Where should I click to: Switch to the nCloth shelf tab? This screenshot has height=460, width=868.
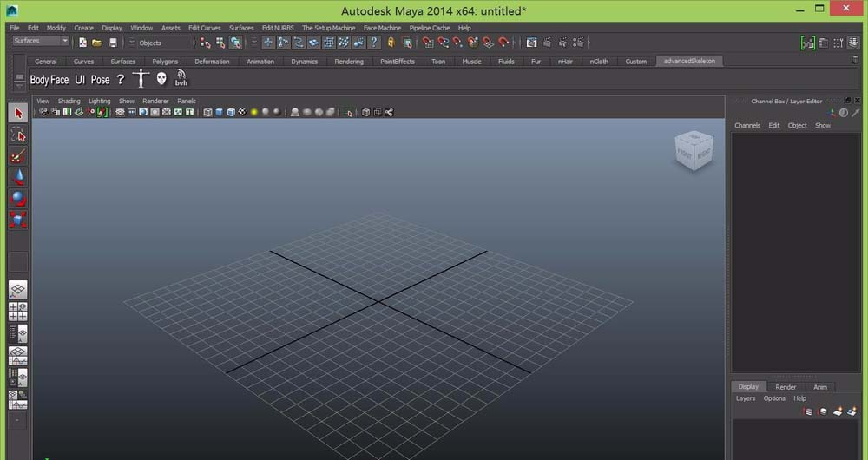(x=599, y=62)
